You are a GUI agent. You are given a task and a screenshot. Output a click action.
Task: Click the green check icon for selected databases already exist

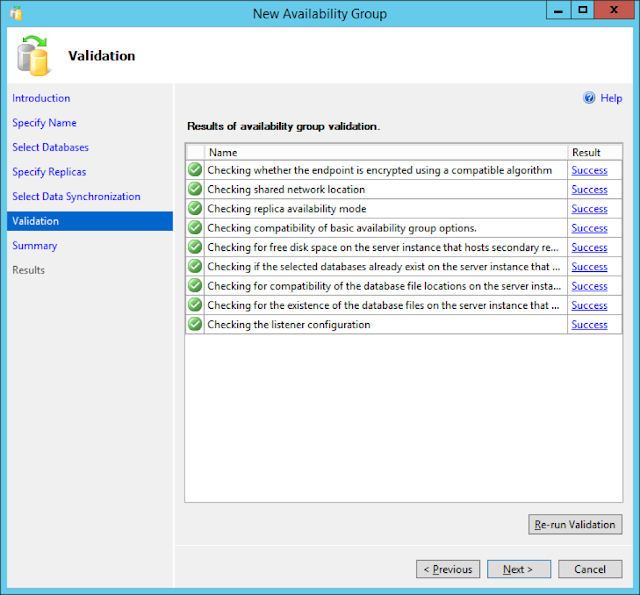coord(195,266)
